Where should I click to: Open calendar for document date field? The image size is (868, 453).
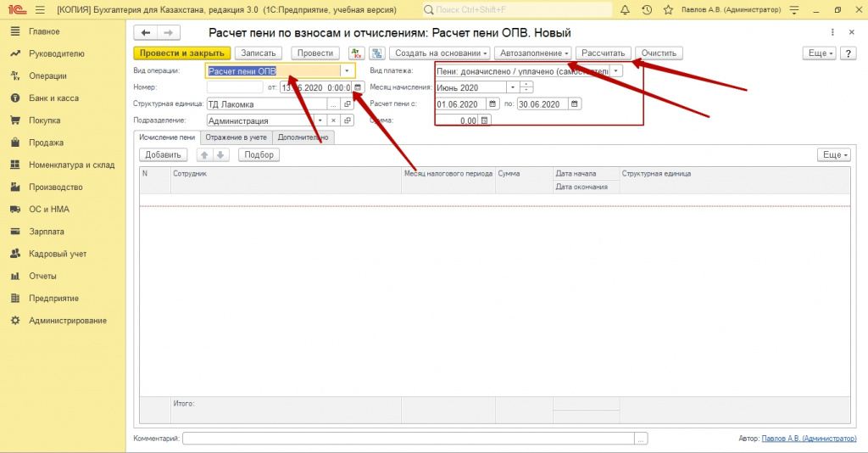tap(359, 87)
